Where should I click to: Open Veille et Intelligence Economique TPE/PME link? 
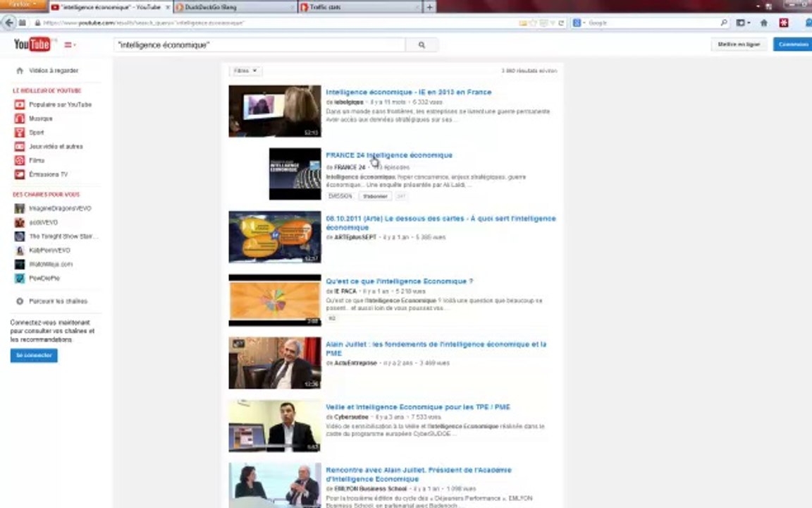click(x=418, y=407)
